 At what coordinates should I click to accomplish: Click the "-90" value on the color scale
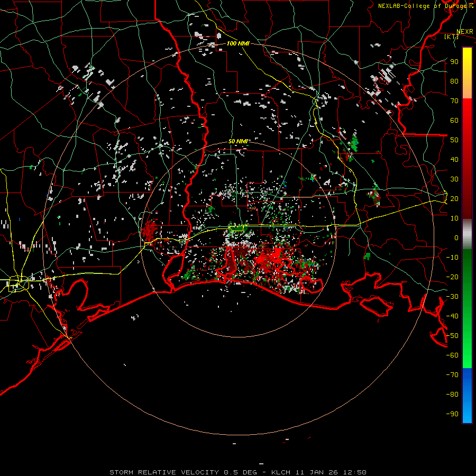(452, 414)
